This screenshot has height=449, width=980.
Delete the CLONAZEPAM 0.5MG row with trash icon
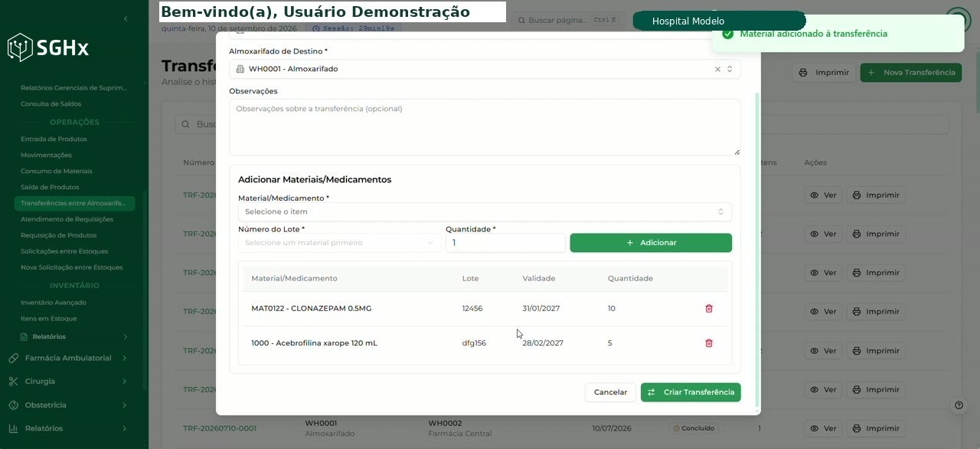coord(708,308)
